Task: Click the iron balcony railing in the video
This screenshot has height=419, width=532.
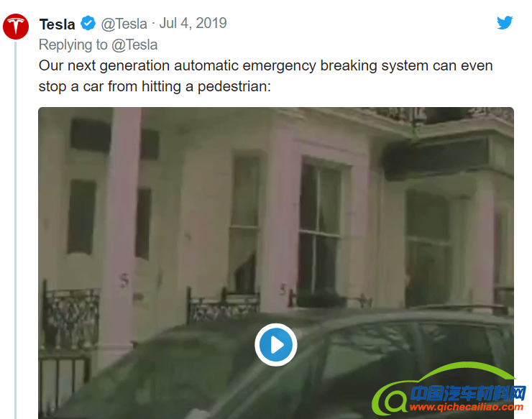Action: (72, 317)
